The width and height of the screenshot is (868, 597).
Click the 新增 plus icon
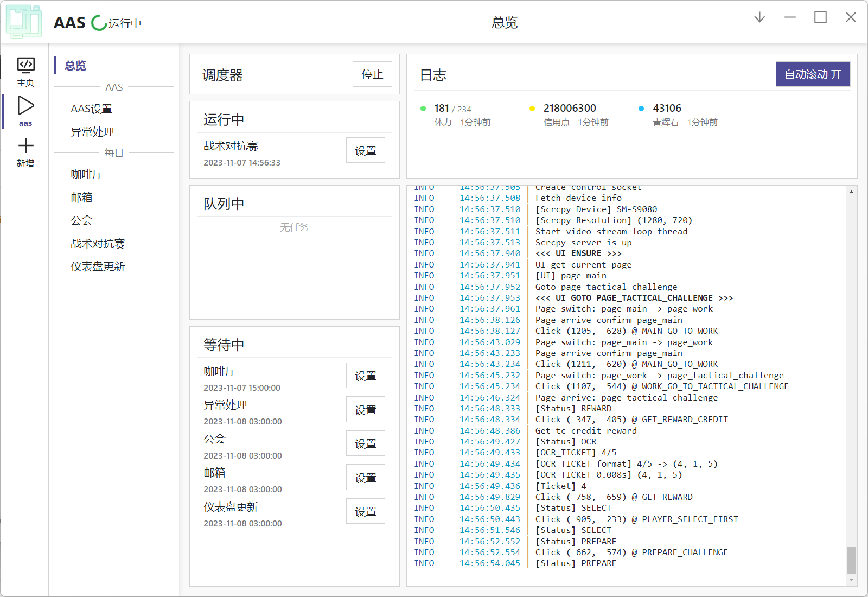point(25,147)
